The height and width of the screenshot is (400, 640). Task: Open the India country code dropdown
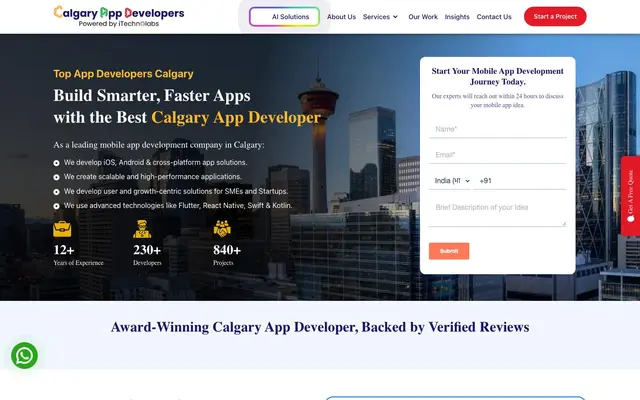tap(451, 181)
